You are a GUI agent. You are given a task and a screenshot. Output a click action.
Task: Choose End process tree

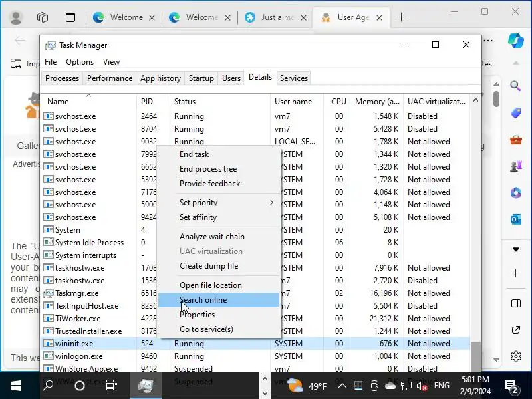219,169
